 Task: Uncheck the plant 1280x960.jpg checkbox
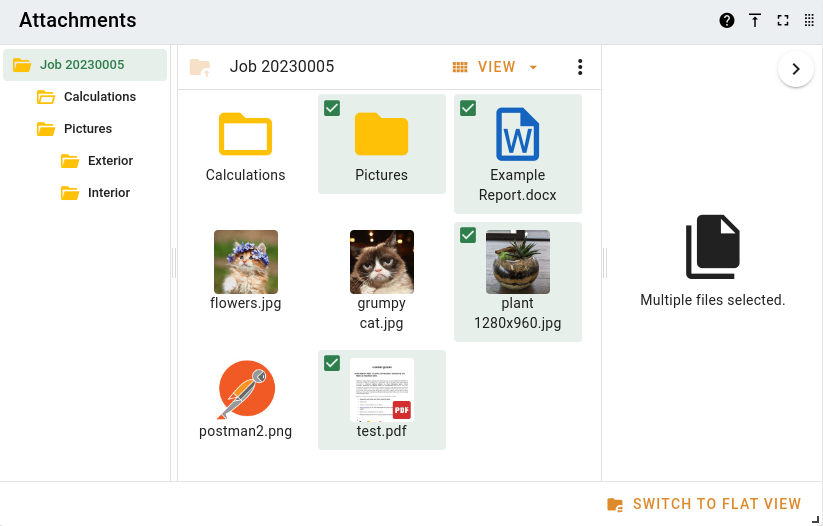468,235
